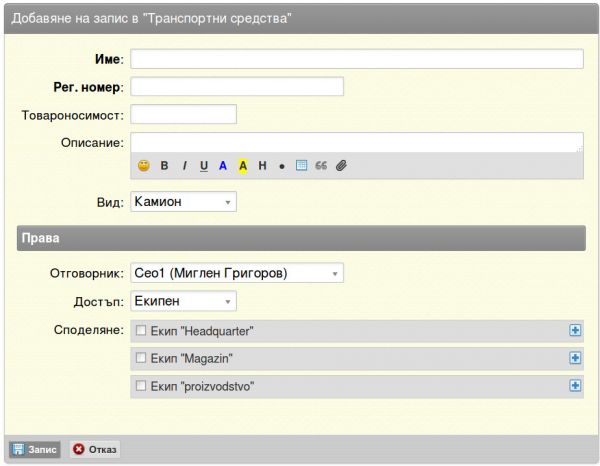The height and width of the screenshot is (466, 600).
Task: Add a bullet list item icon
Action: click(282, 166)
